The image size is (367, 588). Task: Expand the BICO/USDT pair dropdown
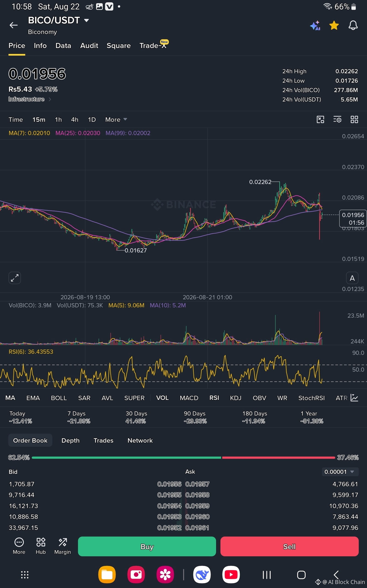pyautogui.click(x=86, y=20)
